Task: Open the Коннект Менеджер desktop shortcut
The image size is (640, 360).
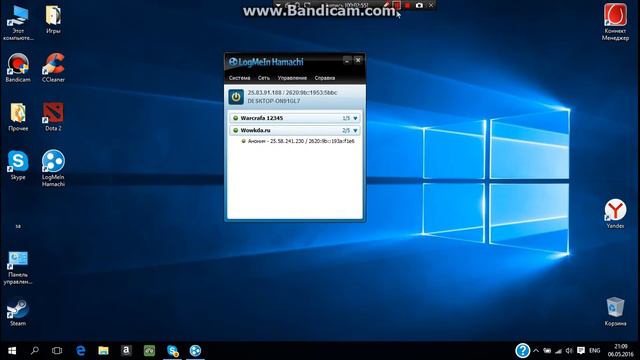Action: [x=615, y=22]
